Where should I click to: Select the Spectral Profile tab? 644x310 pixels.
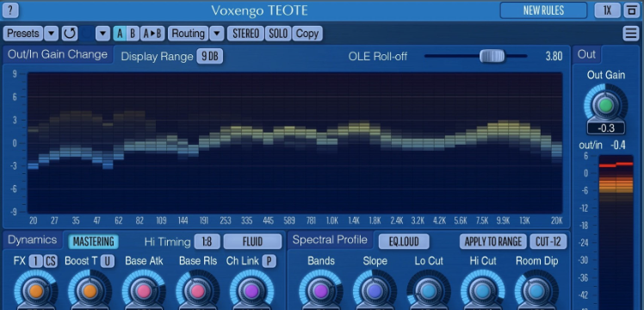point(330,239)
